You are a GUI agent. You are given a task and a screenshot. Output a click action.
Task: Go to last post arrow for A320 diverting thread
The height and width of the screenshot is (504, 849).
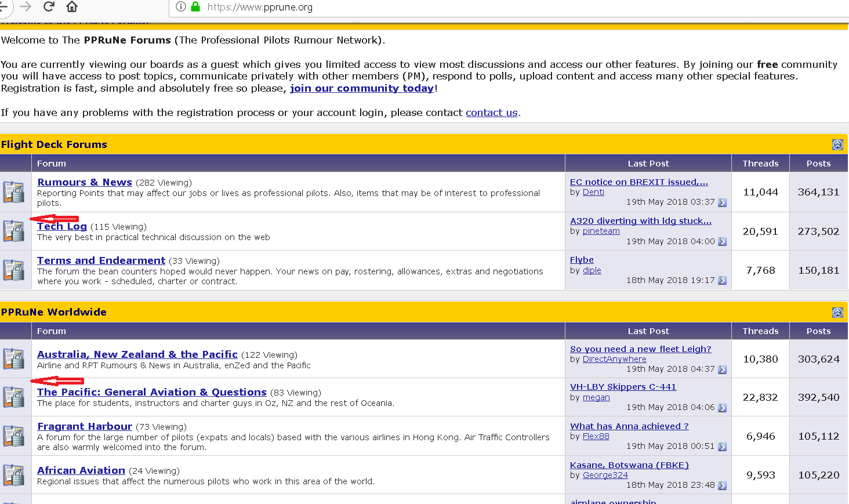[722, 241]
